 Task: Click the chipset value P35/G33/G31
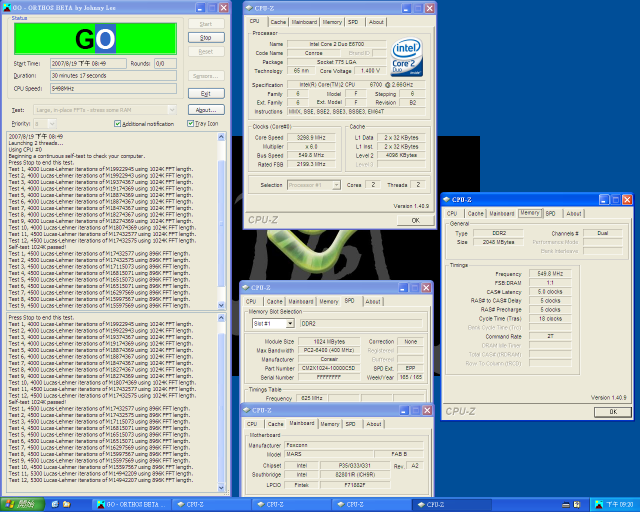(x=355, y=466)
